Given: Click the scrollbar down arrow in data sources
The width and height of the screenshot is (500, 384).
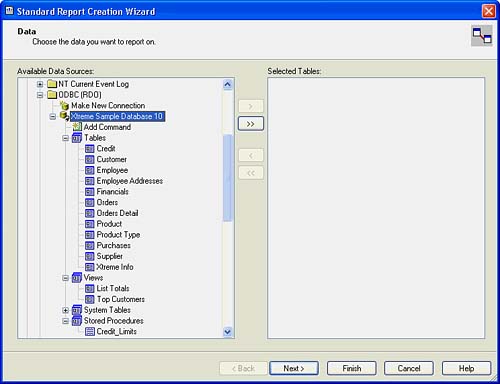Looking at the screenshot, I should [228, 332].
